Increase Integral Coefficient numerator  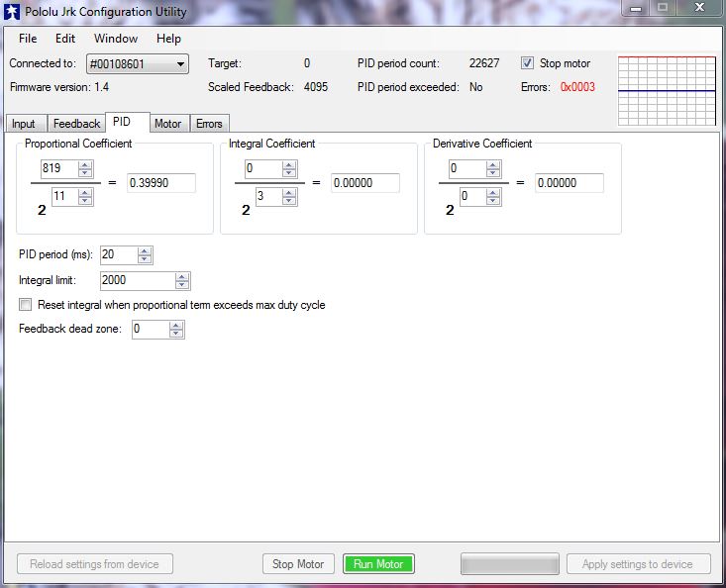(x=289, y=165)
